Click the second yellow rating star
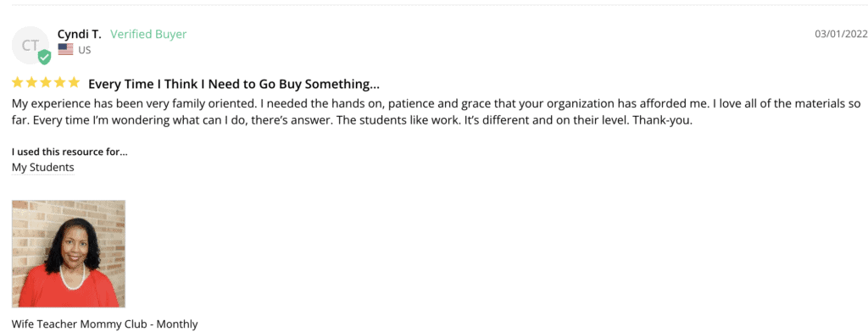Screen dimensions: 868x332 click(x=31, y=83)
